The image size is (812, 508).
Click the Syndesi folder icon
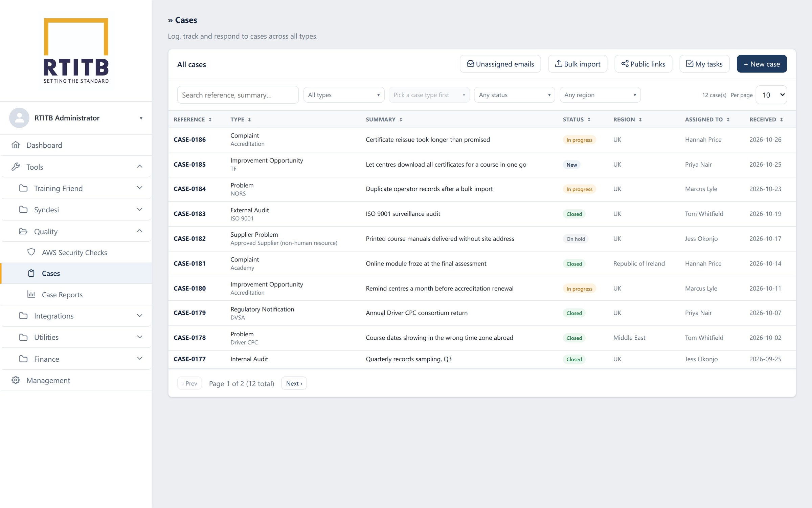[23, 209]
